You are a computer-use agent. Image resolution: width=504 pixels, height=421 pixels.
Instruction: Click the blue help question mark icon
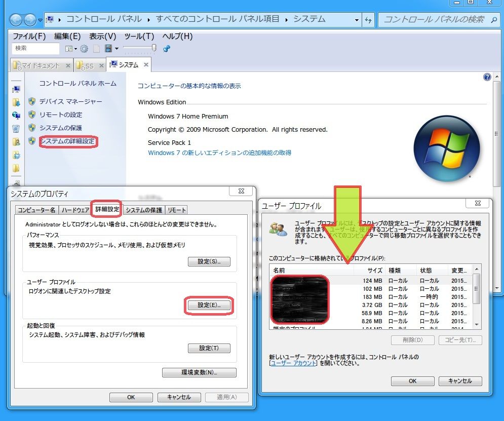pos(487,77)
